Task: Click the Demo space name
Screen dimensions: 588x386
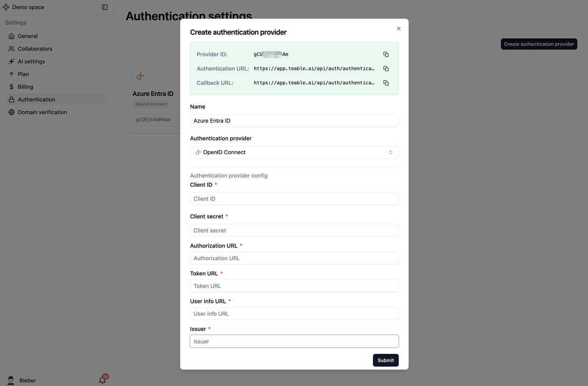Action: click(x=28, y=7)
